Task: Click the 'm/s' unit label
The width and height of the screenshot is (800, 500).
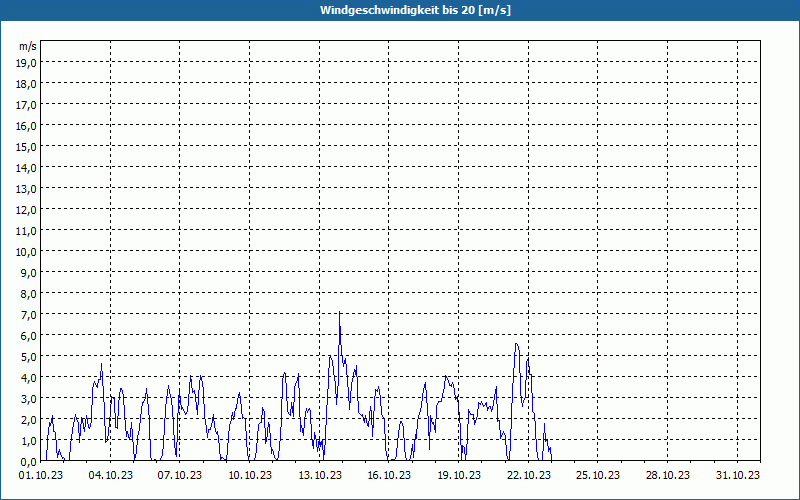Action: click(x=28, y=46)
